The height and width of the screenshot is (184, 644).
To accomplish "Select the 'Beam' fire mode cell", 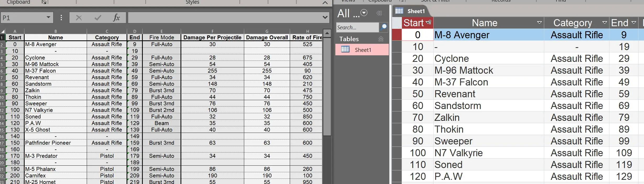I will click(162, 123).
